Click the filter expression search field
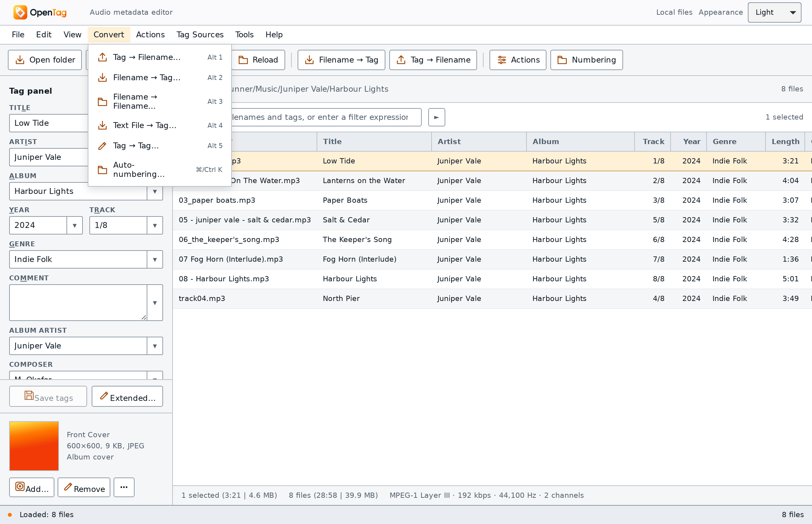This screenshot has height=524, width=812. [326, 117]
